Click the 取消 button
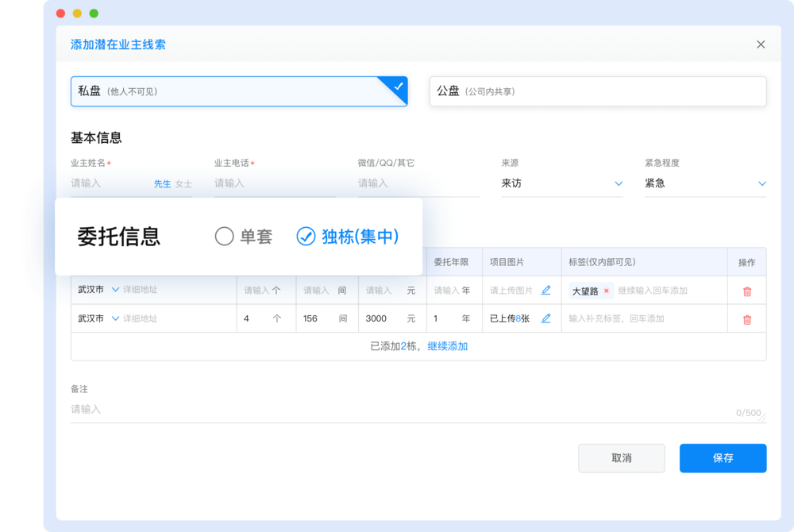Screen dimensions: 794x532 [622, 458]
